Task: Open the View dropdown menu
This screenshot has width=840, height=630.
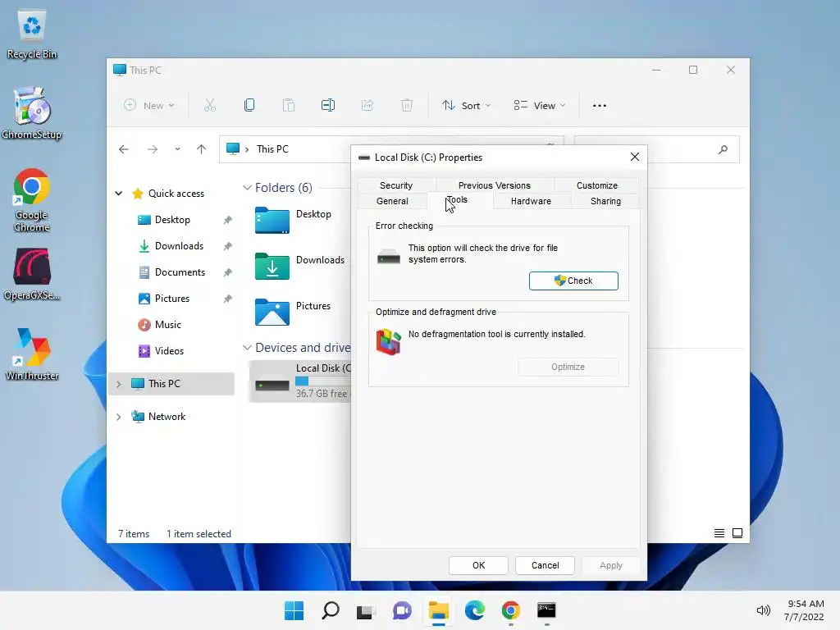Action: (x=540, y=106)
